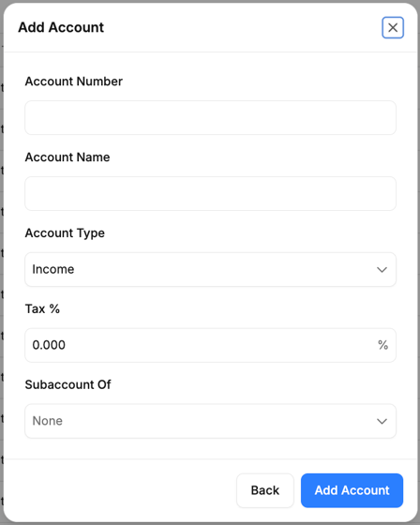The height and width of the screenshot is (525, 420).
Task: Expand the chevron arrow beside Income
Action: pyautogui.click(x=382, y=270)
